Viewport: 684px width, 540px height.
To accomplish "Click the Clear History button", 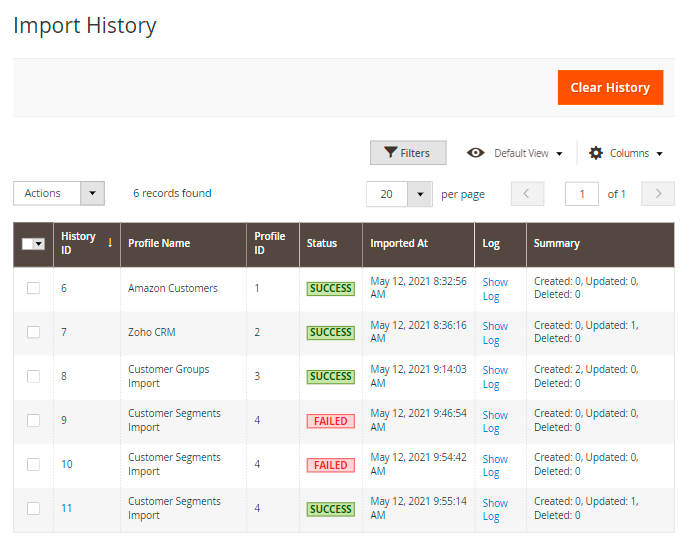I will tap(610, 88).
